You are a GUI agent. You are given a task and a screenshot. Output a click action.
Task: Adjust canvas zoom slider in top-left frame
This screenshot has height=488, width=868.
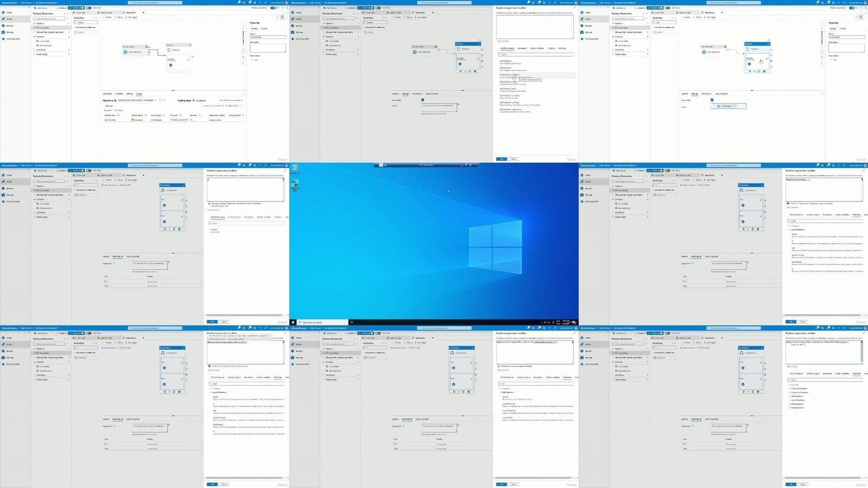click(243, 38)
